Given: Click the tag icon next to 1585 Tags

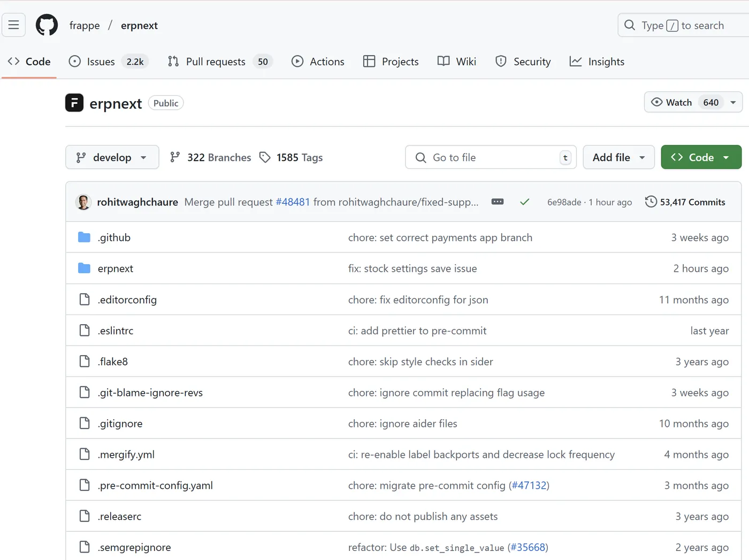Looking at the screenshot, I should point(265,157).
